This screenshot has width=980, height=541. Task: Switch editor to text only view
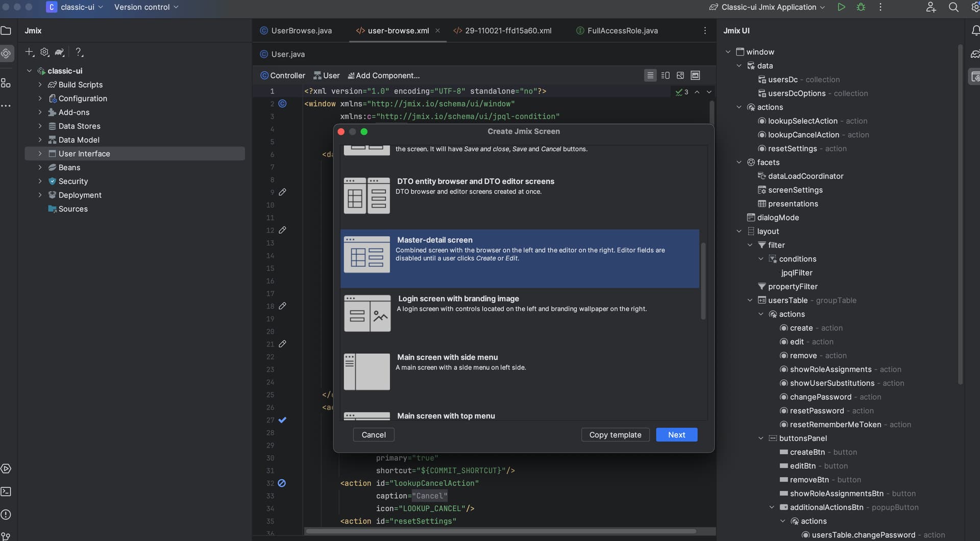point(650,76)
